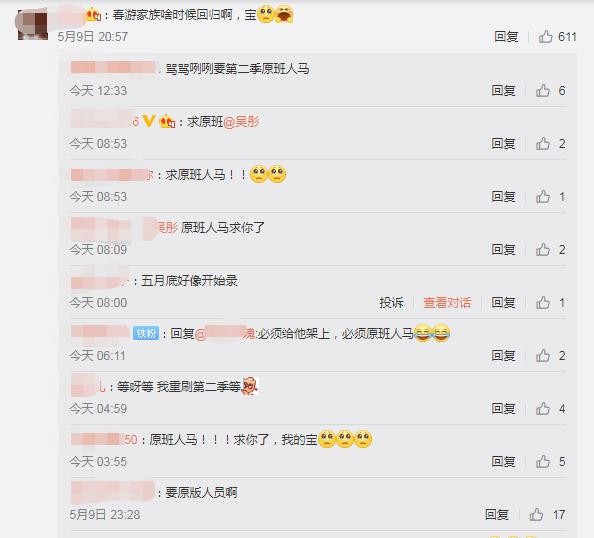
Task: Click 回复 on the 今天 12:33 reply
Action: click(x=503, y=91)
